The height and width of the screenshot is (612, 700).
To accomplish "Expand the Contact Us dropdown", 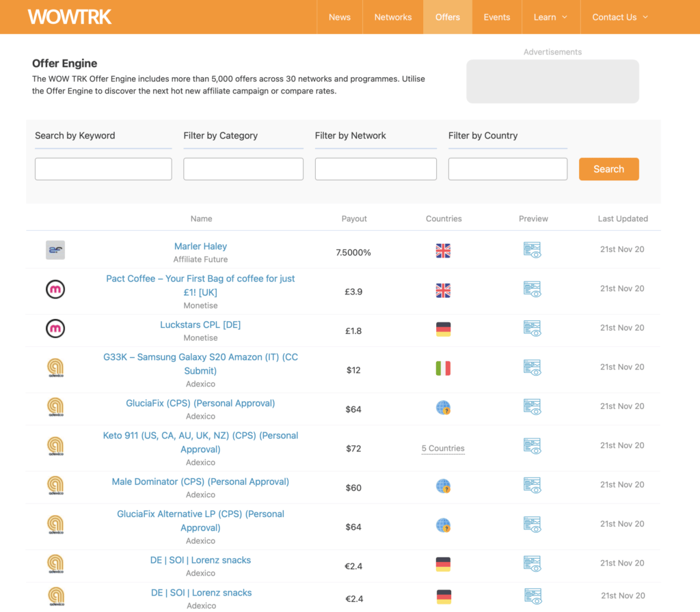I will click(x=619, y=17).
